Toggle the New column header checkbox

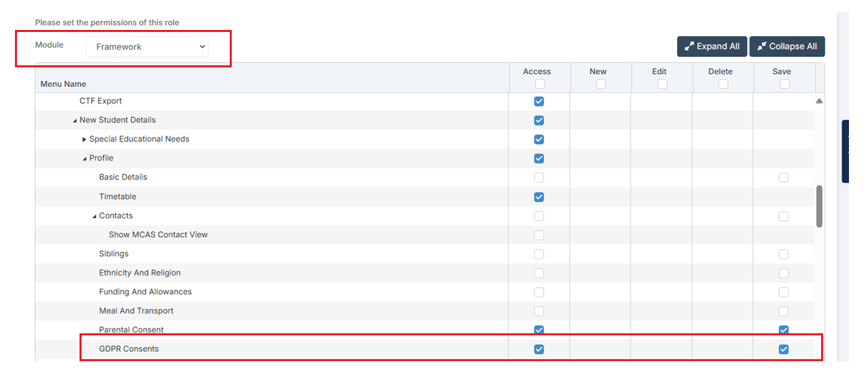(601, 84)
